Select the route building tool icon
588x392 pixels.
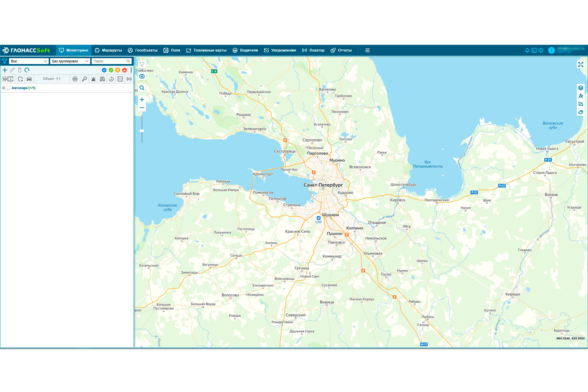point(581,104)
